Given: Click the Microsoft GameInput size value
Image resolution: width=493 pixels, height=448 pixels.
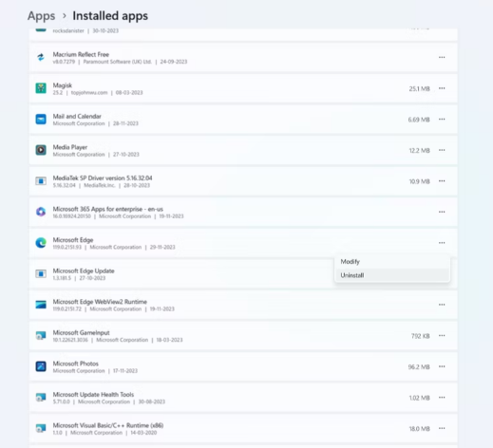Looking at the screenshot, I should (x=421, y=336).
